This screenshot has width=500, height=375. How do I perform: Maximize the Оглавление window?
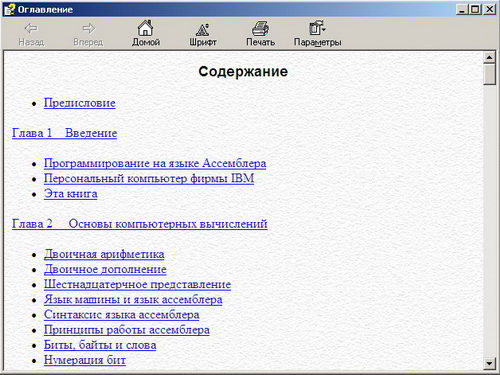(x=474, y=9)
